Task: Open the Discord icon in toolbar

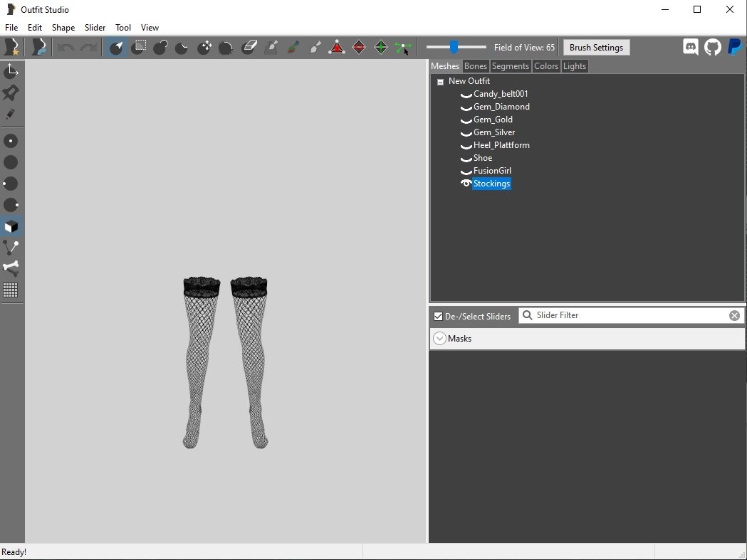Action: 690,48
